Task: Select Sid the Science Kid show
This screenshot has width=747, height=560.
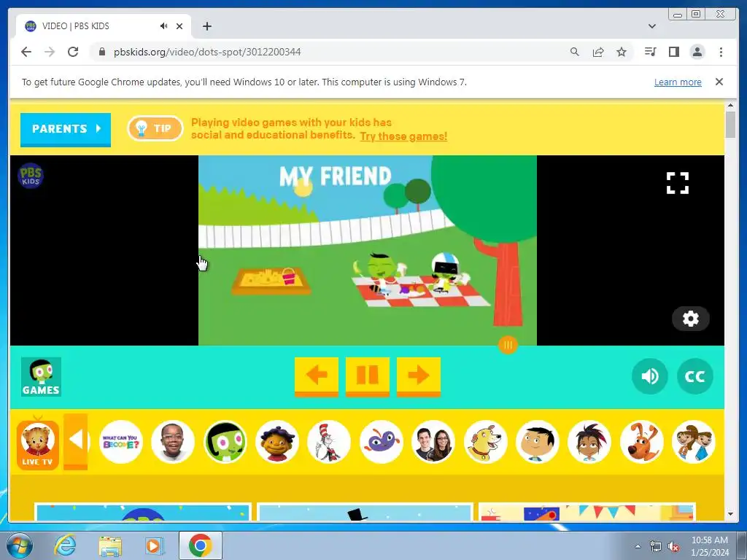Action: pos(276,442)
